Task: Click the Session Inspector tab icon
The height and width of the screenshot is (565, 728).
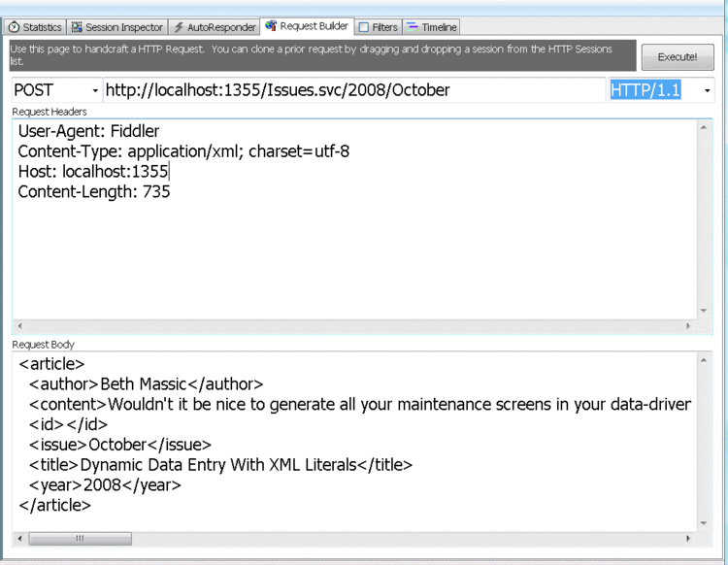Action: pos(77,27)
